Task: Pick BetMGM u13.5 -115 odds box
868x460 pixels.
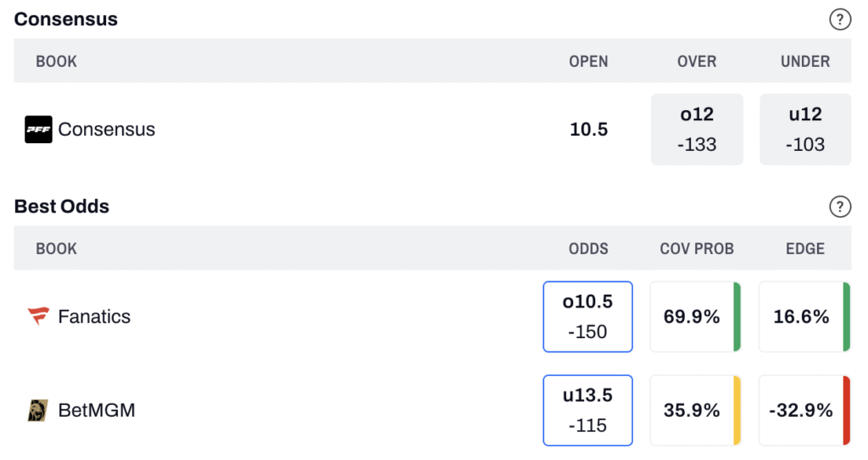Action: [x=587, y=411]
